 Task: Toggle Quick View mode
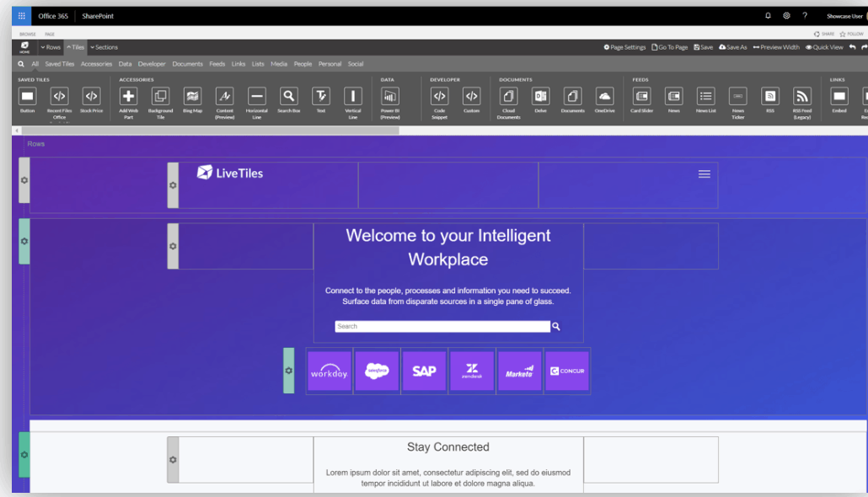824,47
